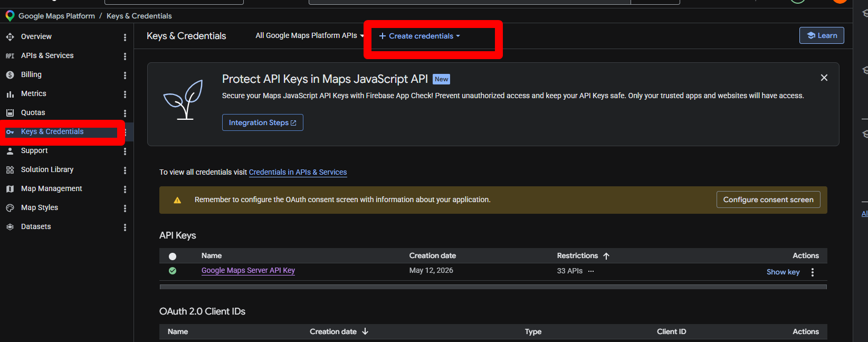This screenshot has height=342, width=868.
Task: Open the more options menu for Datasets
Action: coord(125,227)
